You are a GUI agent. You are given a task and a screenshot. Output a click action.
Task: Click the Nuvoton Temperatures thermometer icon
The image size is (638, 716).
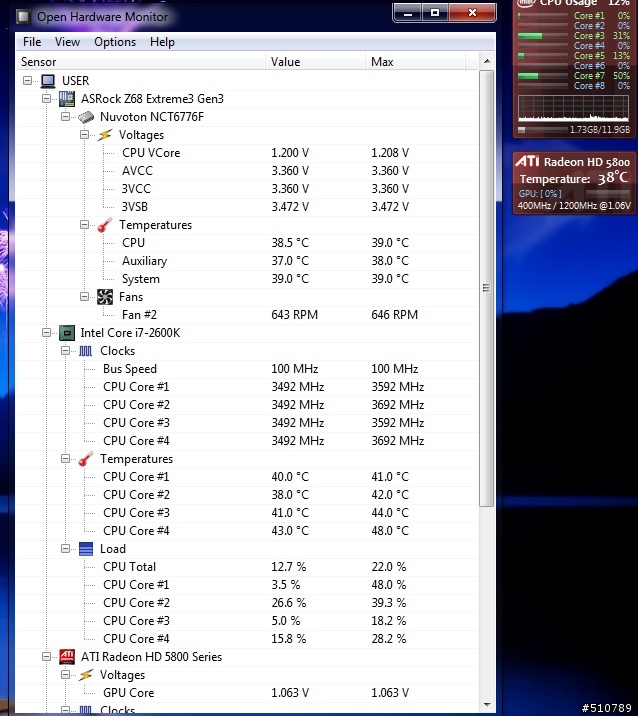[x=105, y=225]
